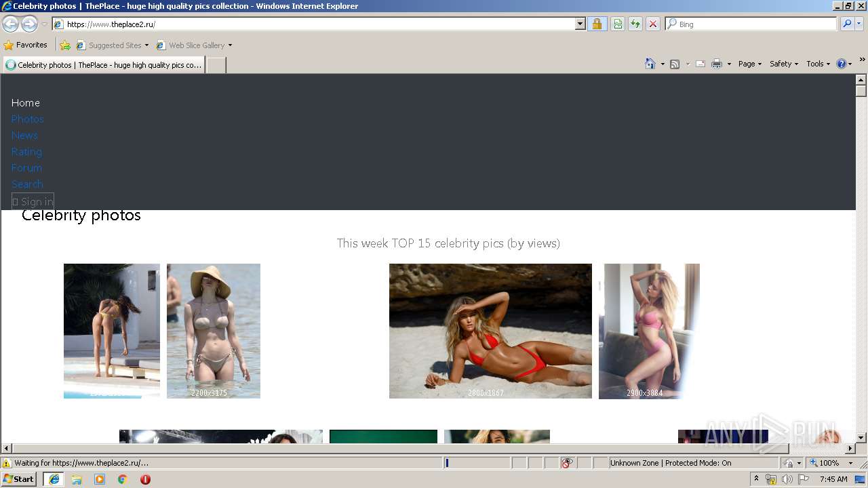The height and width of the screenshot is (488, 868).
Task: Launch Chrome from the taskbar
Action: (123, 479)
